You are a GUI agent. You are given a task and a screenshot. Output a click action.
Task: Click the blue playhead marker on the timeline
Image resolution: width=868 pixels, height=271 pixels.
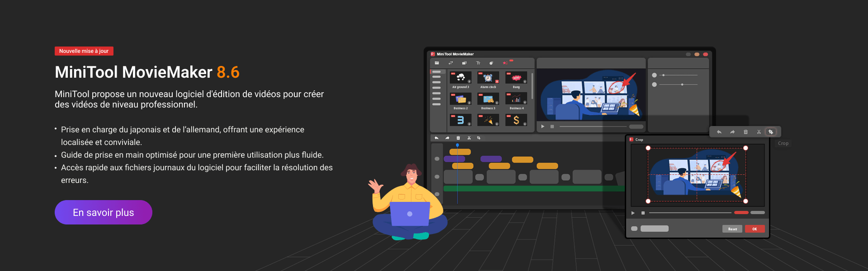click(x=458, y=145)
